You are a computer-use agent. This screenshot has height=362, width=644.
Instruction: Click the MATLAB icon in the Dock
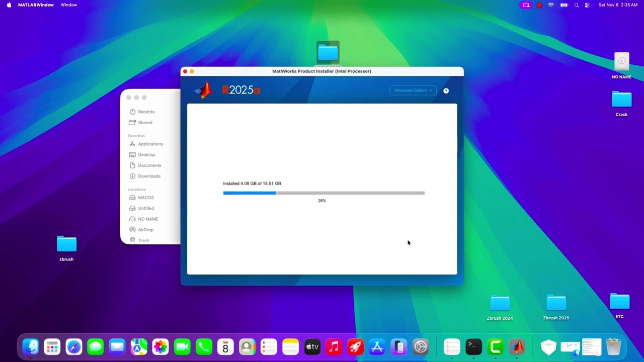[517, 346]
